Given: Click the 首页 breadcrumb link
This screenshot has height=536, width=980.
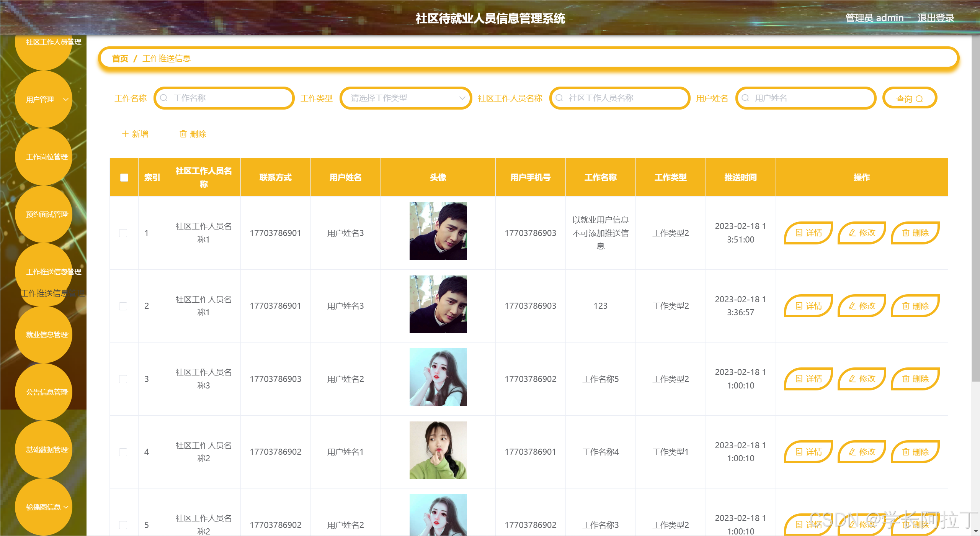Looking at the screenshot, I should (x=120, y=58).
